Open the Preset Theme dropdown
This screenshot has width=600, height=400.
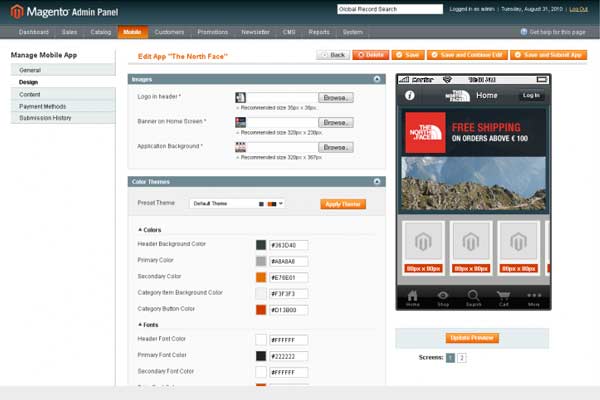point(238,204)
